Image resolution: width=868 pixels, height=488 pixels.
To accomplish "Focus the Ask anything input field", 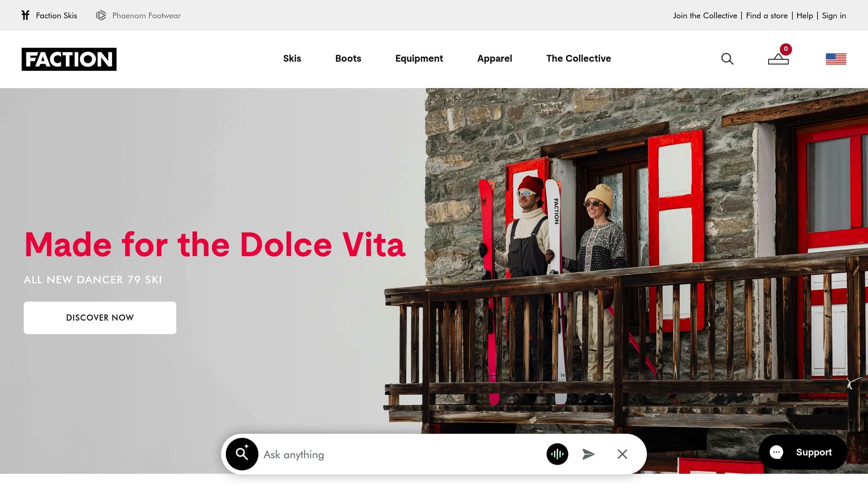I will click(x=401, y=454).
